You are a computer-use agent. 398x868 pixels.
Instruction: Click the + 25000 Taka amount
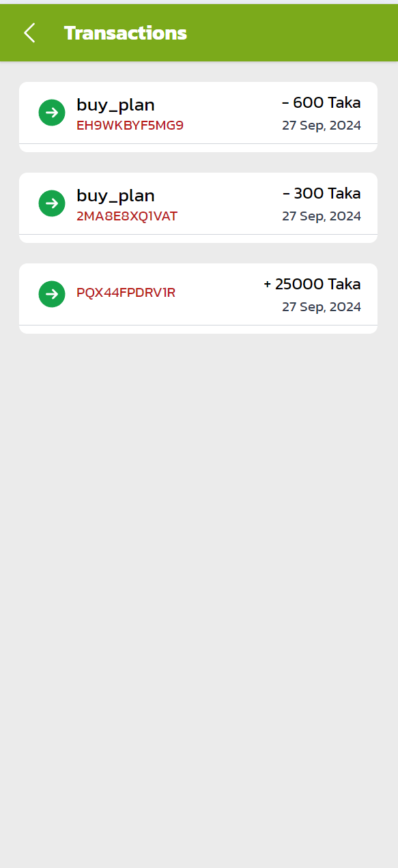click(312, 285)
